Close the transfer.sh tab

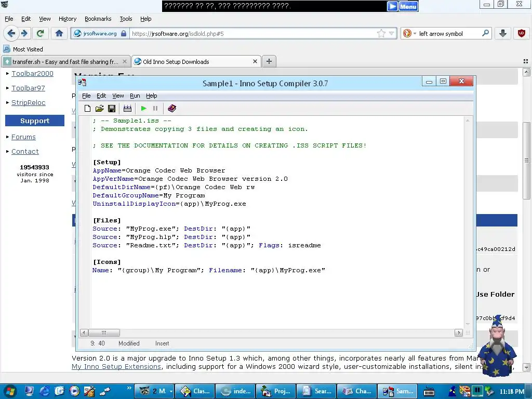coord(125,61)
